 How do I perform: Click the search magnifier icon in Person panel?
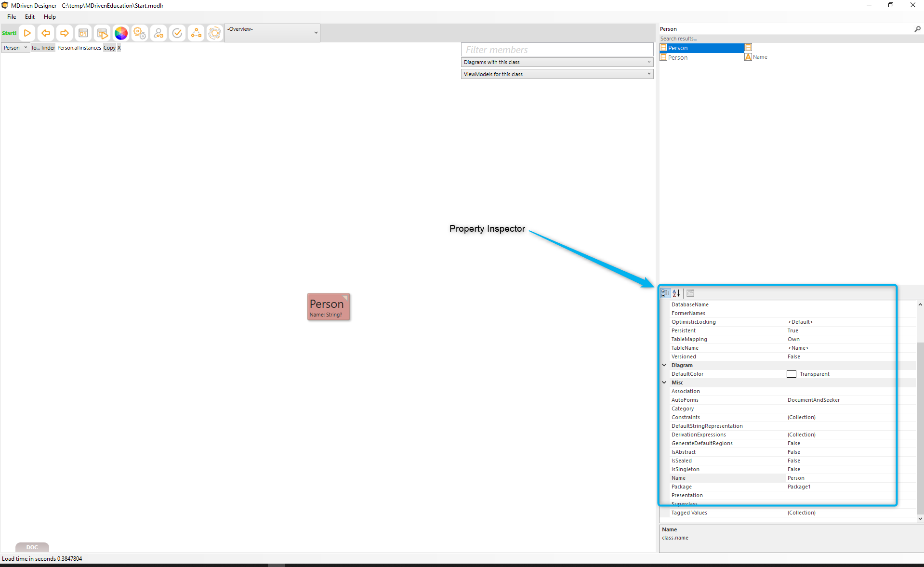[x=917, y=29]
